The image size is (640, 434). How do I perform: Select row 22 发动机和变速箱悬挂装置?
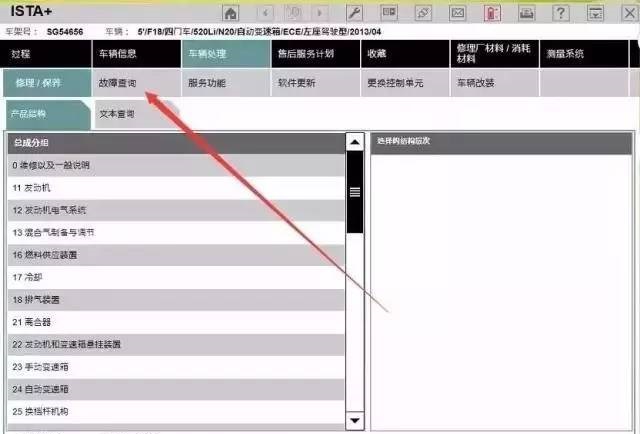coord(176,345)
